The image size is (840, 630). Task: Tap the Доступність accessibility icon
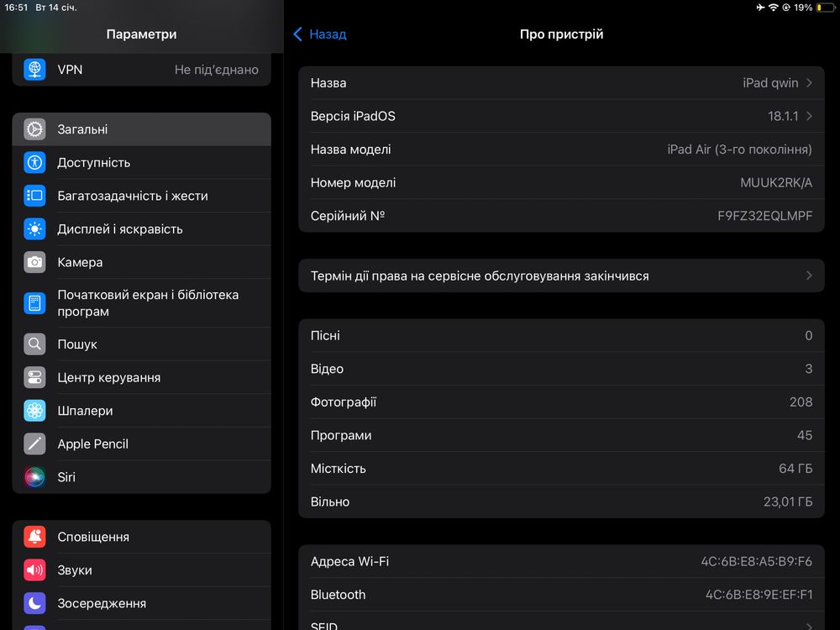34,162
